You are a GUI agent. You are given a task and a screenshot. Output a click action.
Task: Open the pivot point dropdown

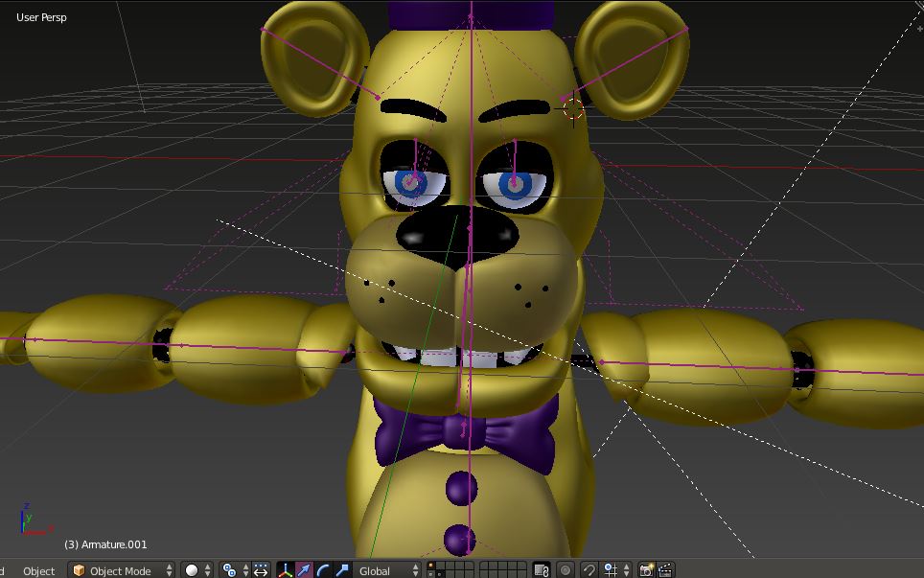pyautogui.click(x=234, y=570)
